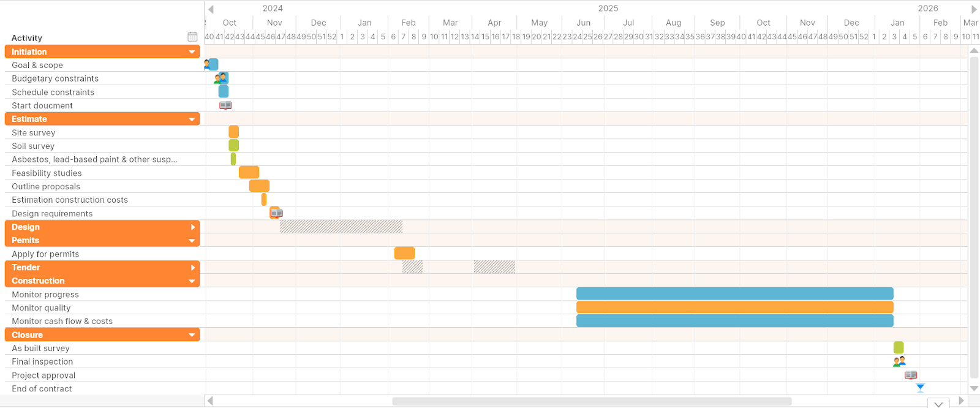Select the Apply for permits bar

[404, 253]
